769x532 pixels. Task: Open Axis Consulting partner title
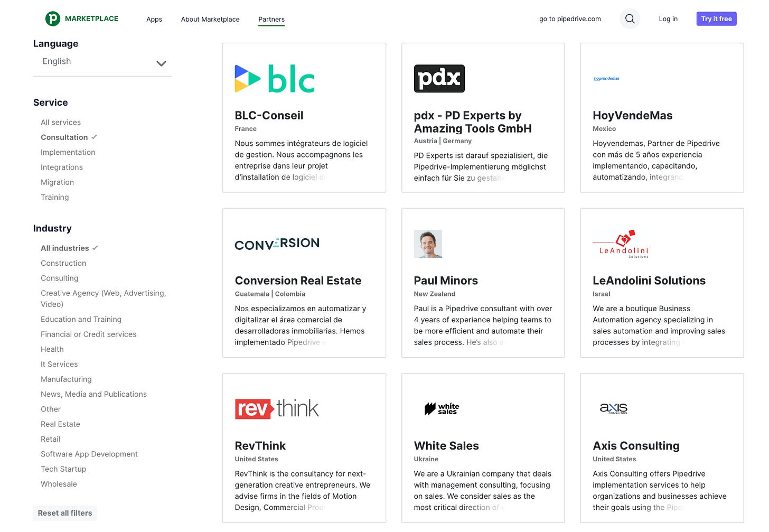click(x=636, y=446)
